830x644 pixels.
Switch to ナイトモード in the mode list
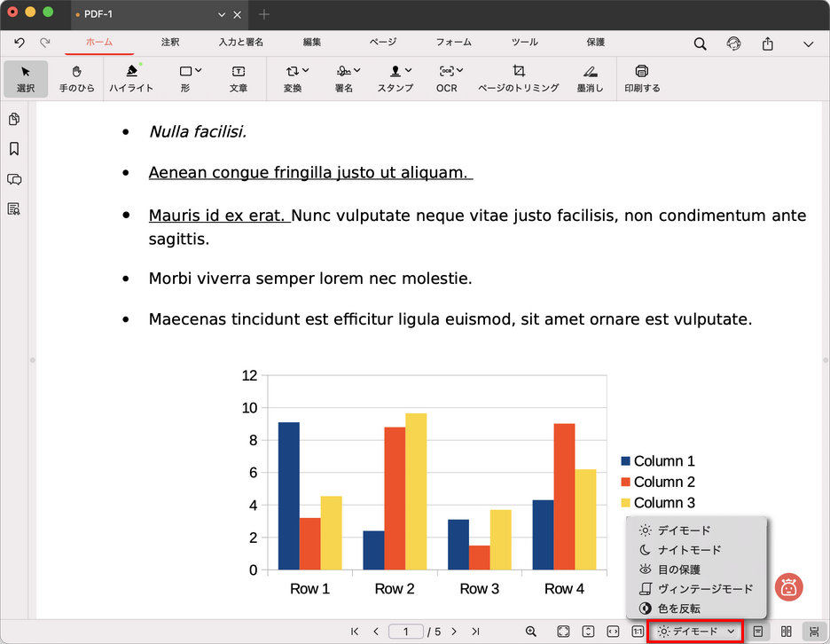[689, 550]
